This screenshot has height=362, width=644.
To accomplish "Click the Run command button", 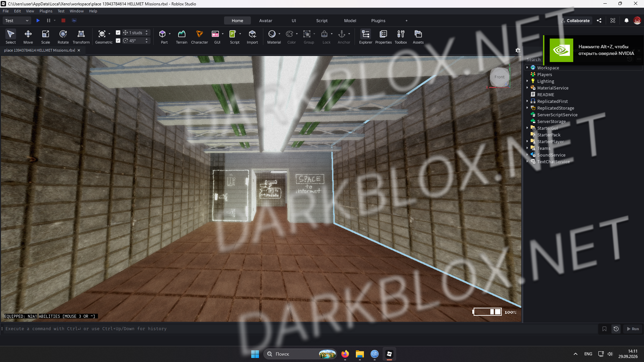I will click(633, 329).
